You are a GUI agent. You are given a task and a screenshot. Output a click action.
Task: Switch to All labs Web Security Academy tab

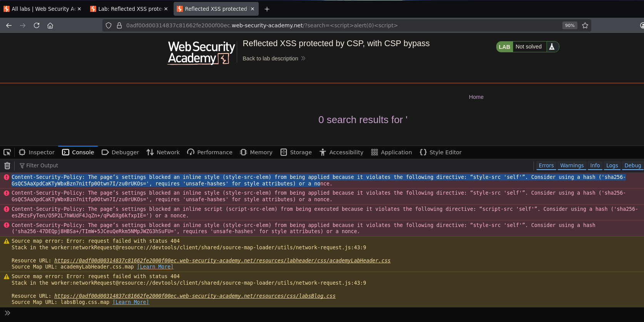(x=42, y=9)
